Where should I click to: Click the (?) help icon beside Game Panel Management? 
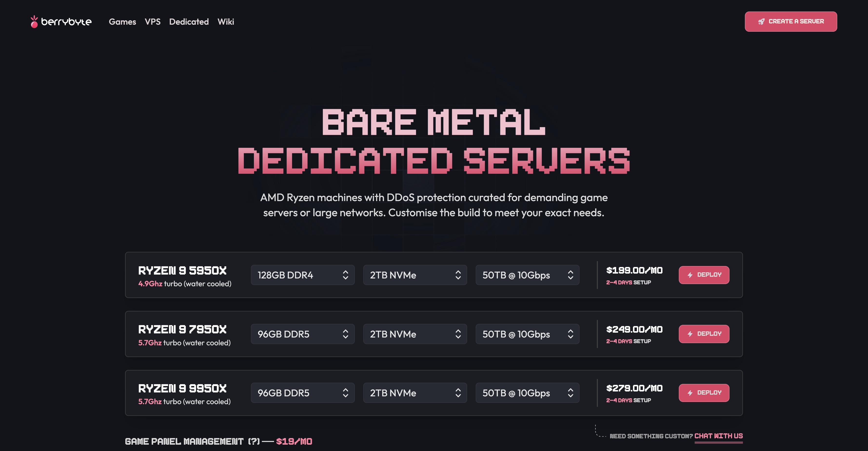pos(254,441)
